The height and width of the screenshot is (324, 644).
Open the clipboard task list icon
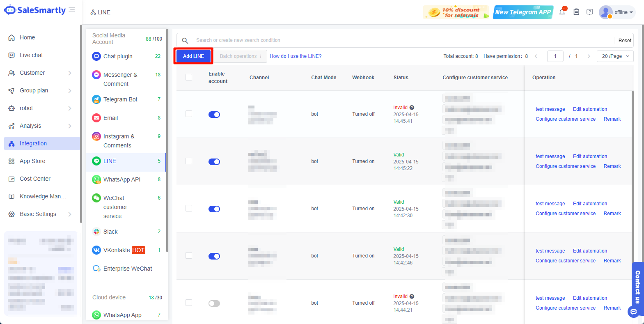coord(576,12)
